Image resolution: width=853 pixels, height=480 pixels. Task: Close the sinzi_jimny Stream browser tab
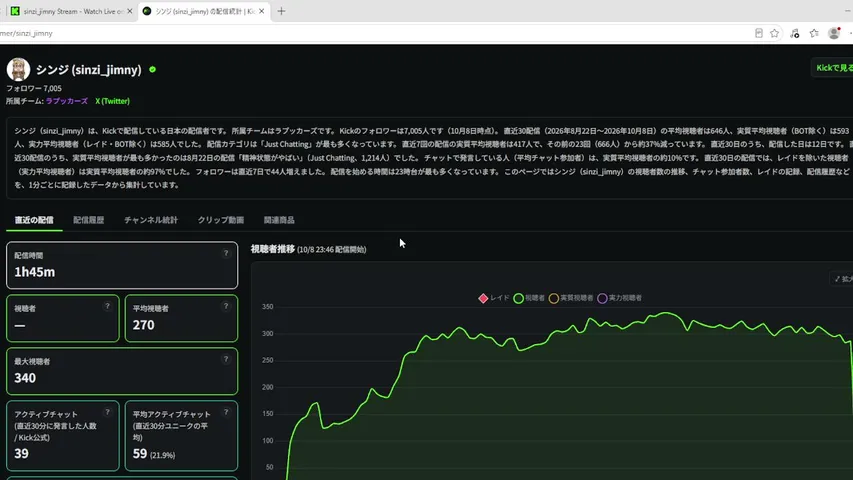point(129,11)
